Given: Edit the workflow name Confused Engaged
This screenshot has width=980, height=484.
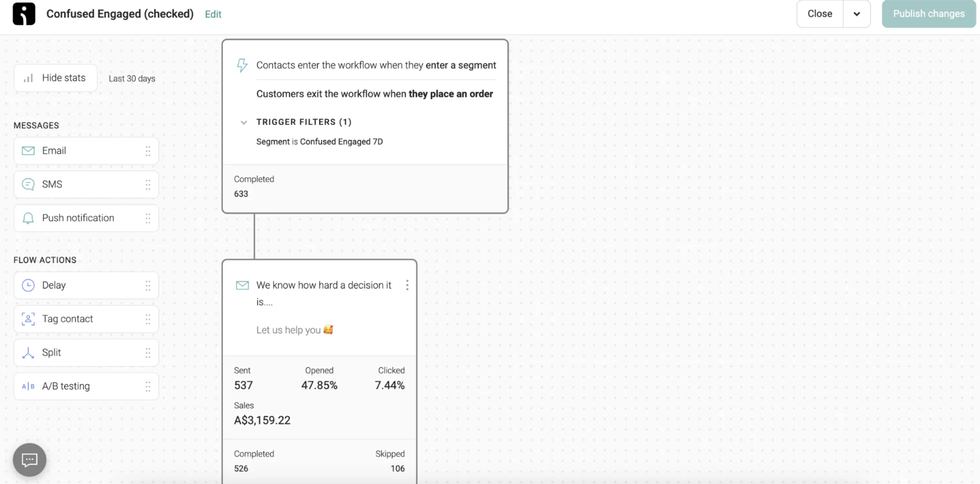Looking at the screenshot, I should (x=213, y=14).
